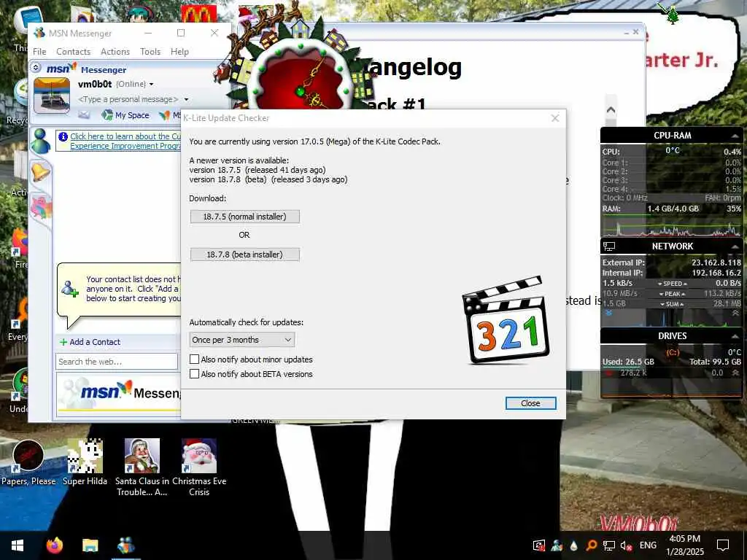The image size is (747, 560).
Task: Click the Add a Contact plus icon
Action: tap(63, 342)
